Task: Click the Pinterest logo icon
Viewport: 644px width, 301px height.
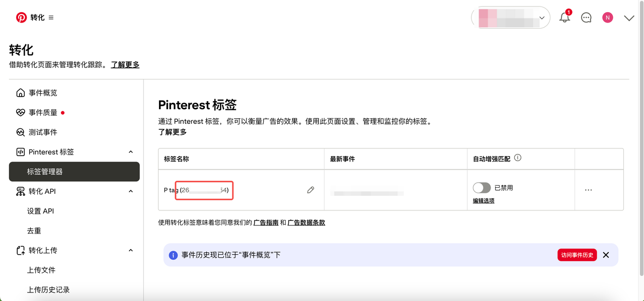Action: 21,18
